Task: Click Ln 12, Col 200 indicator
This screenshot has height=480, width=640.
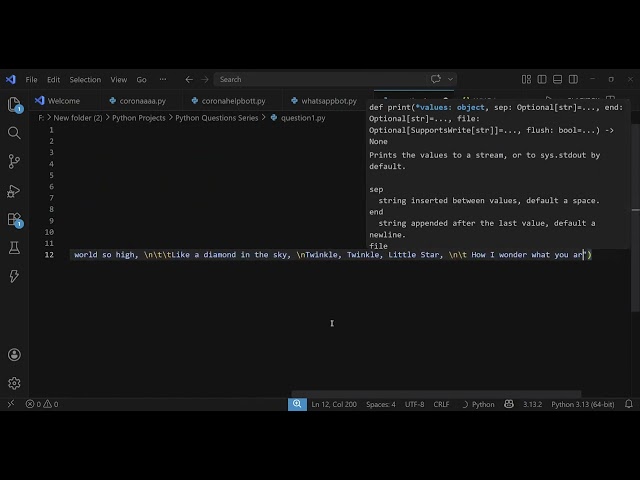Action: [334, 404]
